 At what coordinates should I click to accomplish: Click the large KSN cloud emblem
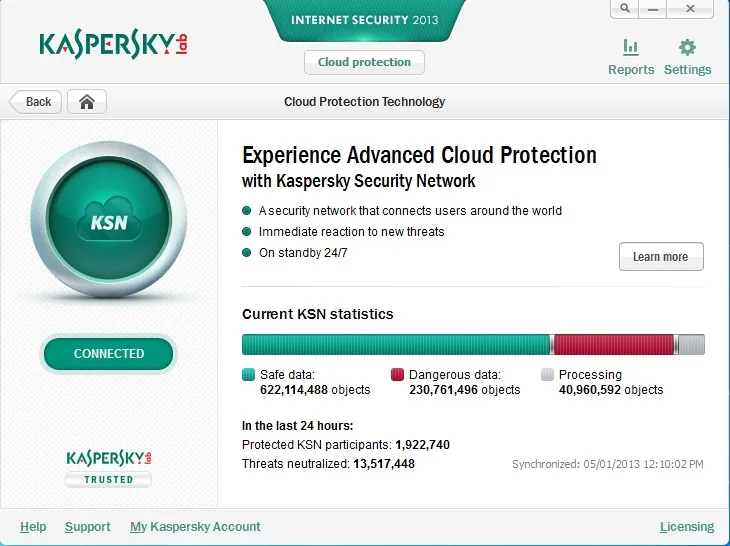(x=109, y=219)
